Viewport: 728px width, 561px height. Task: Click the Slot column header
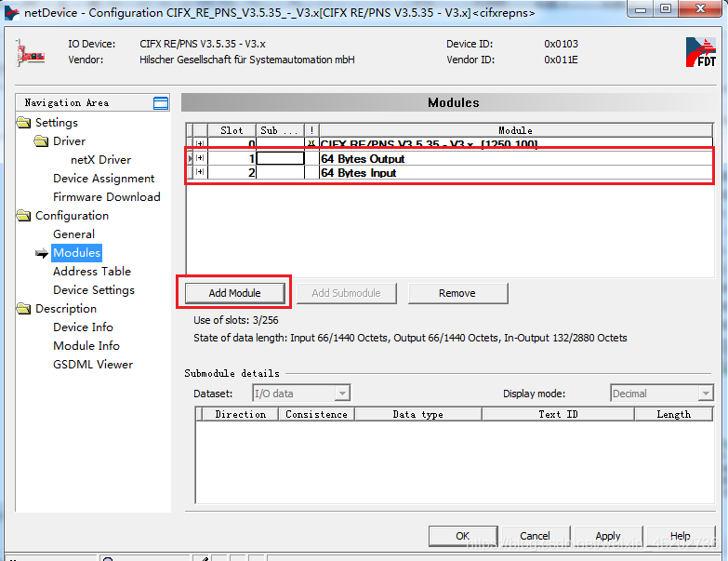pyautogui.click(x=232, y=130)
